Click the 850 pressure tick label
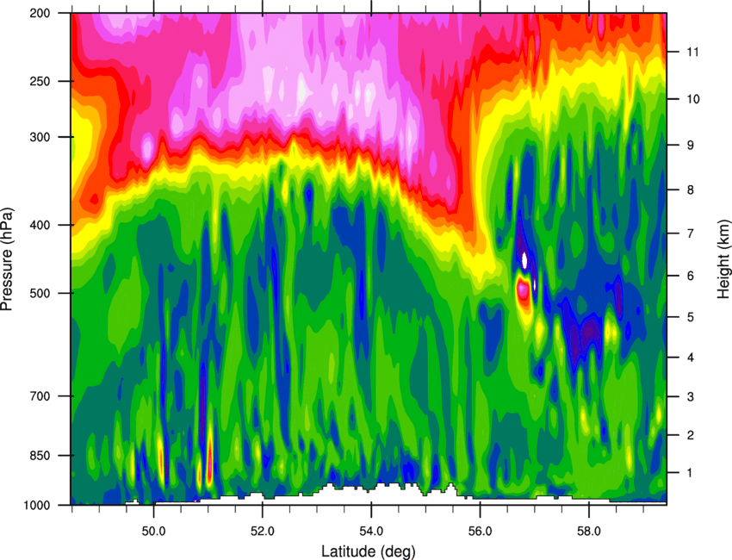732x560 pixels. tap(40, 456)
